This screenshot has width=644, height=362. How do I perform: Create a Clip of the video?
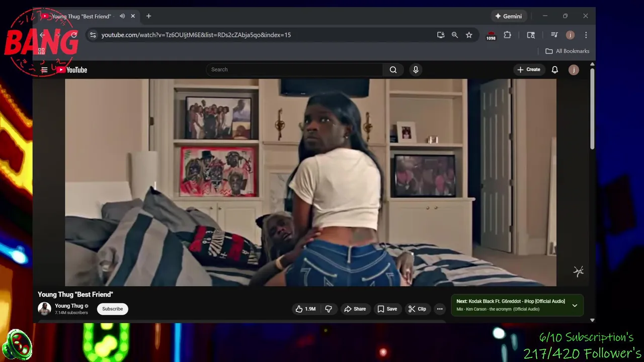coord(417,309)
